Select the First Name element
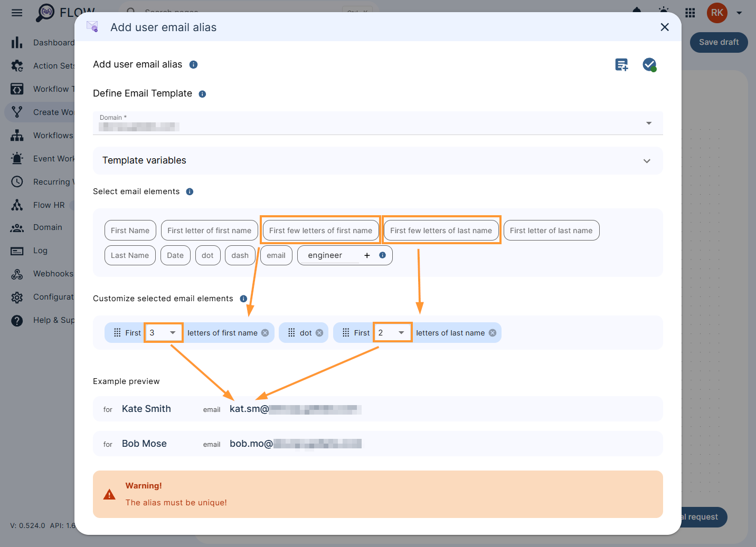Screen dimensions: 756x547 point(130,231)
